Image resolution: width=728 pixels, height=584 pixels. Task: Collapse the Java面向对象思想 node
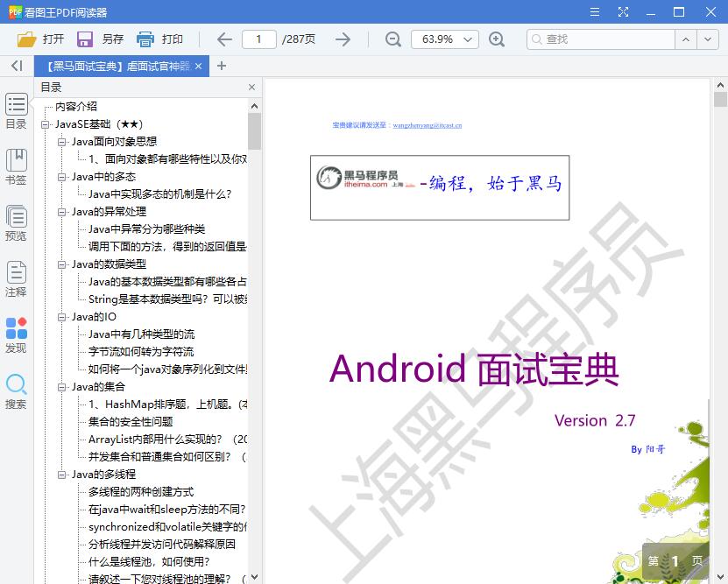[61, 142]
